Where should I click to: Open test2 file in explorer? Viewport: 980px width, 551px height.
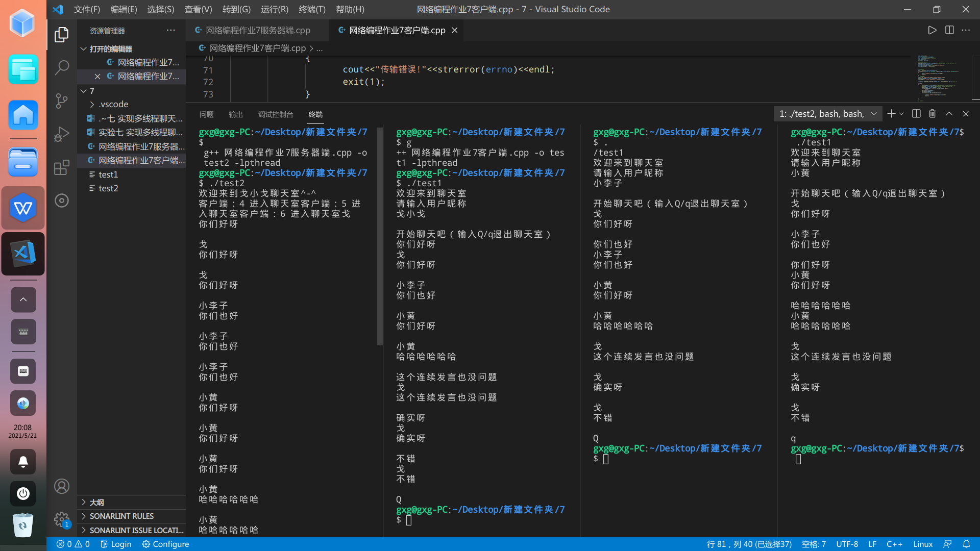[x=132, y=188]
